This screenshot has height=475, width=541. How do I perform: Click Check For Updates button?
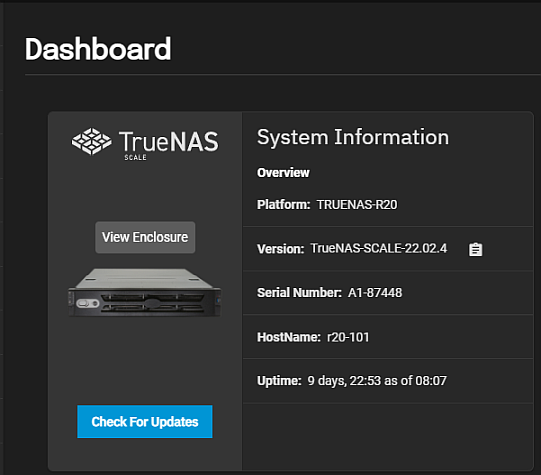tap(145, 422)
